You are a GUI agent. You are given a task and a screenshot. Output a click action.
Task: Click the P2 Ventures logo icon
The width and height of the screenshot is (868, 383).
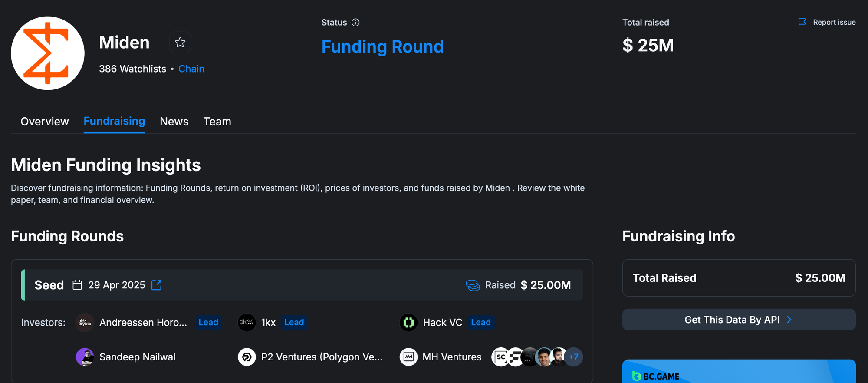pos(247,357)
